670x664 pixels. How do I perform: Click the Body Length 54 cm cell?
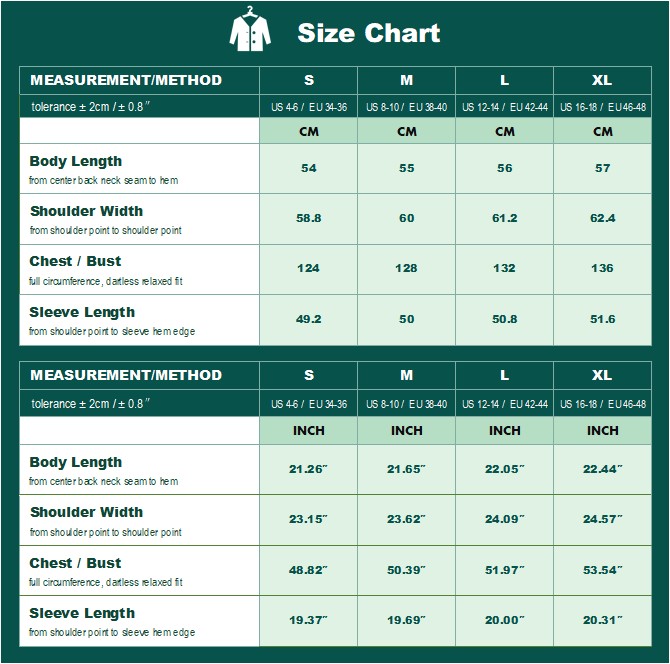[x=309, y=168]
